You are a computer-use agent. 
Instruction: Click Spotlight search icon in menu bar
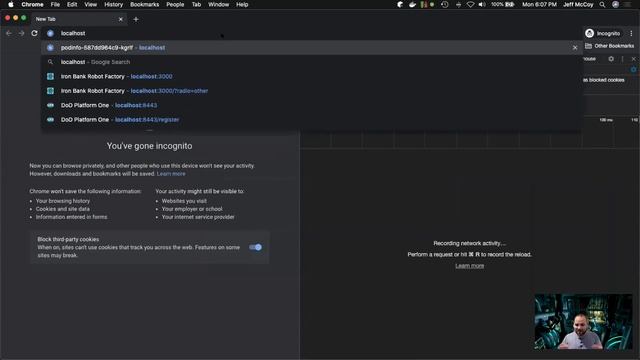pos(602,4)
